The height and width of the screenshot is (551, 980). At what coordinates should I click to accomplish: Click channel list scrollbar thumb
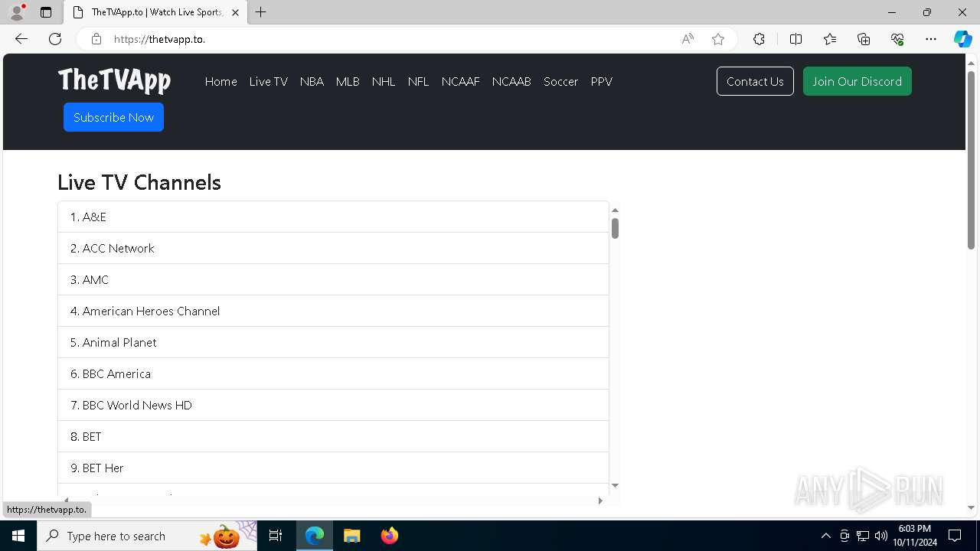(615, 228)
